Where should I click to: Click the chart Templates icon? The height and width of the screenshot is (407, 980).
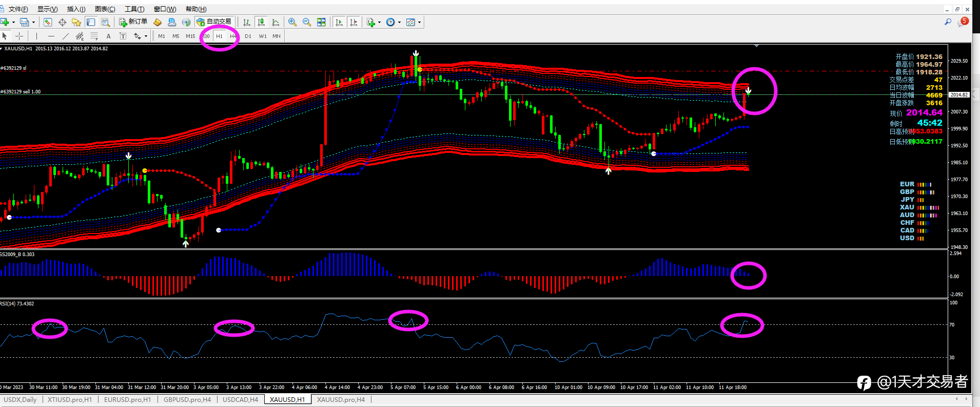(410, 22)
